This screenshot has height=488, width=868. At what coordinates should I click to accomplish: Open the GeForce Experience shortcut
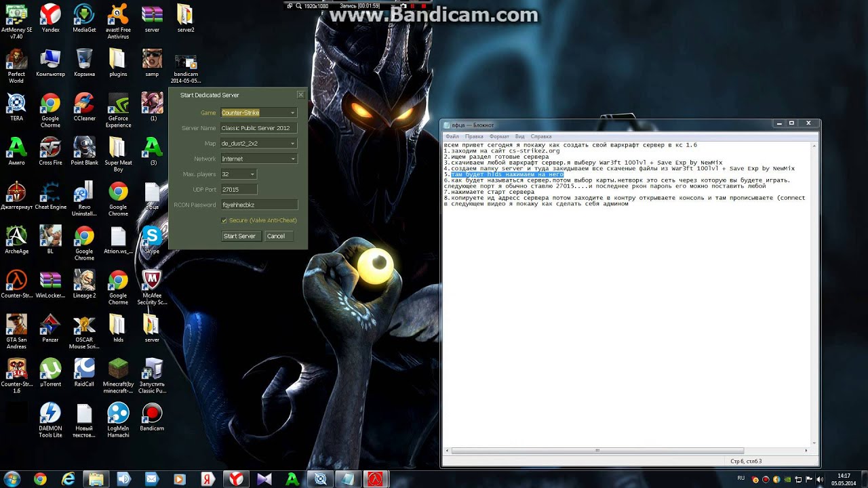118,110
